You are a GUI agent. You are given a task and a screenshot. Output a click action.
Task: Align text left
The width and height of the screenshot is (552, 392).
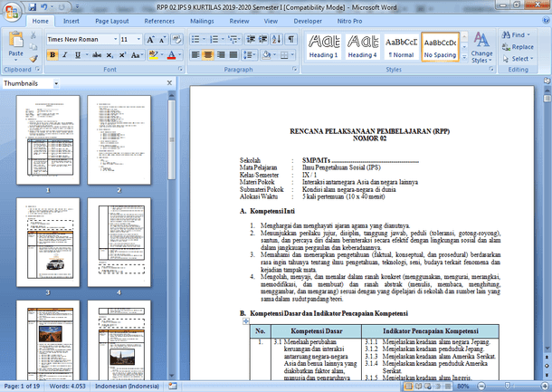195,55
